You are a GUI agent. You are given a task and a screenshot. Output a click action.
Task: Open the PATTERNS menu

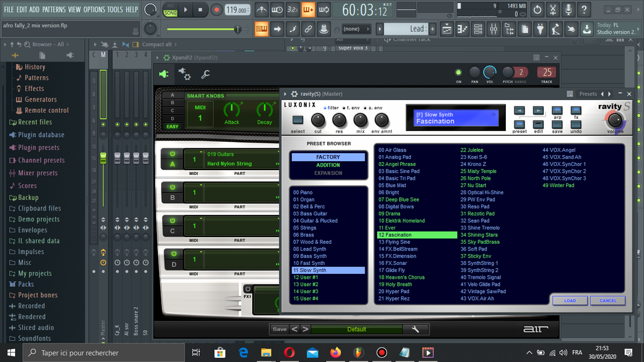pyautogui.click(x=54, y=9)
